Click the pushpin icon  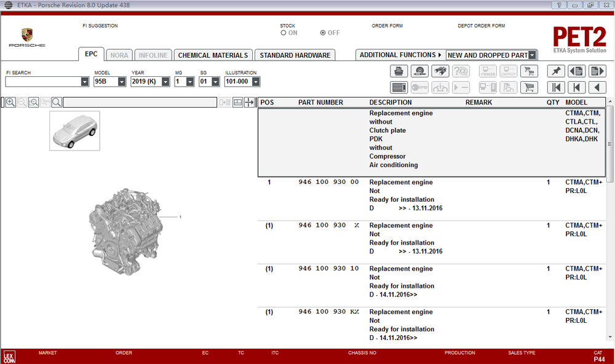coord(556,71)
